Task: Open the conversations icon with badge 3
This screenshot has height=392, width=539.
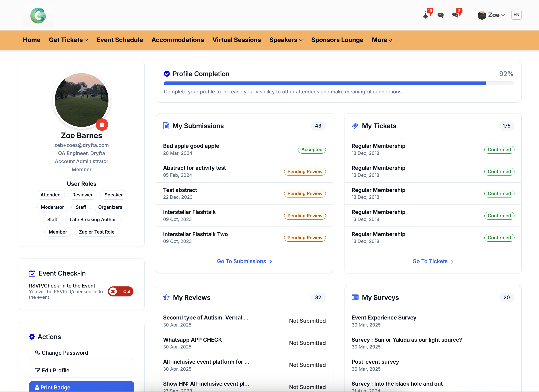Action: pyautogui.click(x=455, y=15)
